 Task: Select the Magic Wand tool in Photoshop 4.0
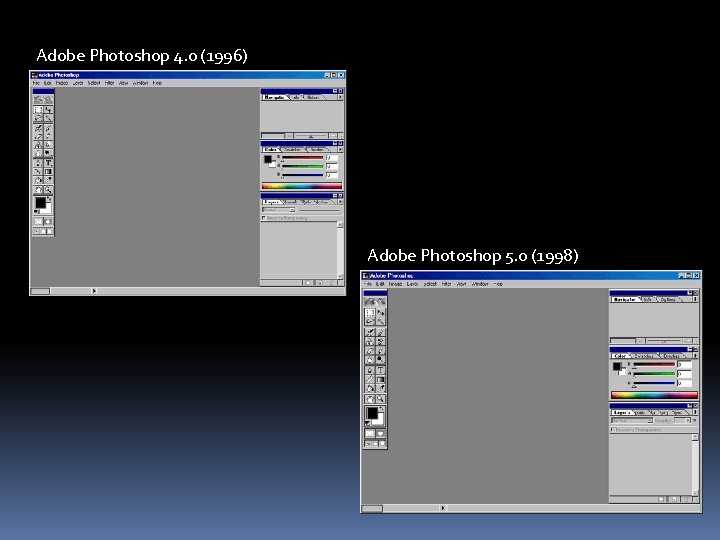tap(49, 118)
